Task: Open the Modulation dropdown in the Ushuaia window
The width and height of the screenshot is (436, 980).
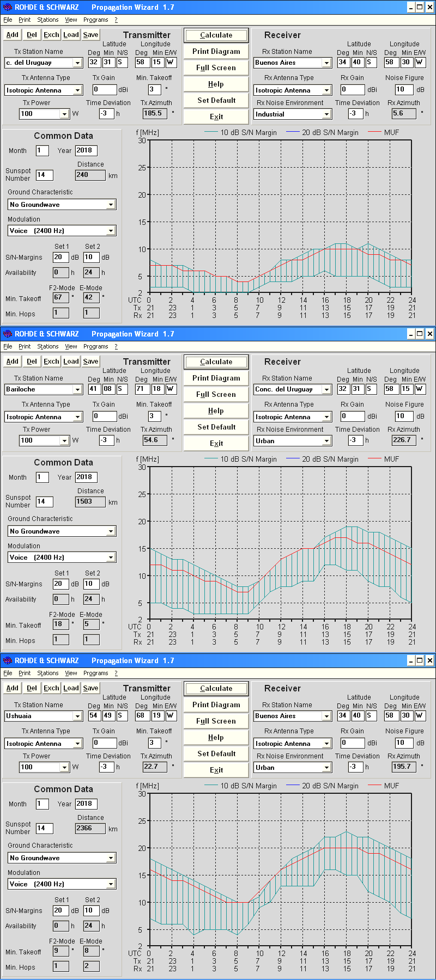Action: point(111,884)
